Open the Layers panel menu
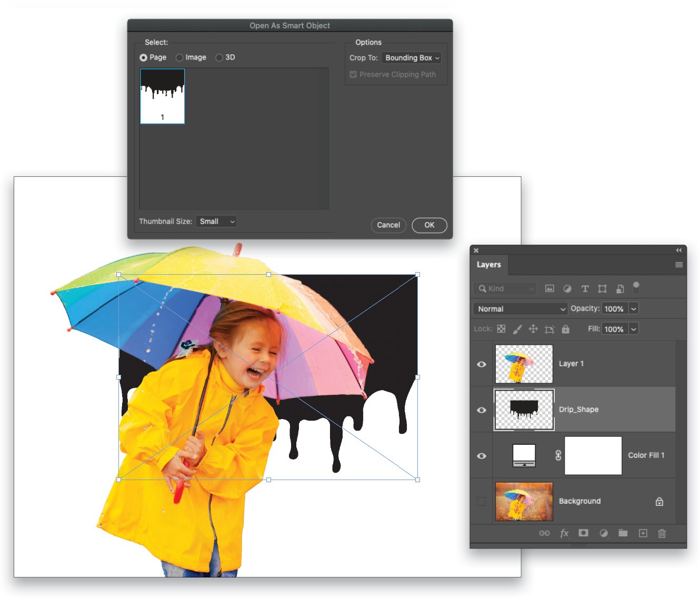This screenshot has height=598, width=700. point(679,265)
